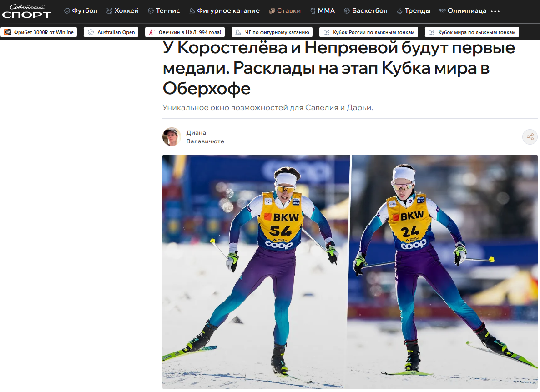Select the Australian Open tag
The image size is (540, 392).
[111, 32]
